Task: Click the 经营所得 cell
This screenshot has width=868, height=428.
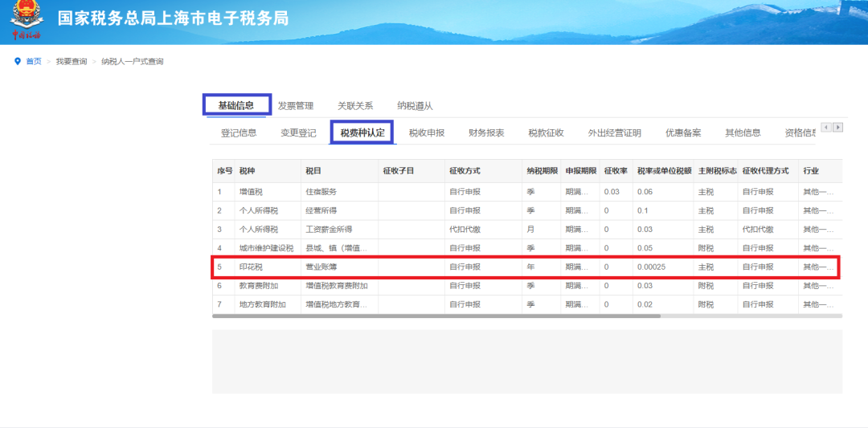Action: point(321,210)
